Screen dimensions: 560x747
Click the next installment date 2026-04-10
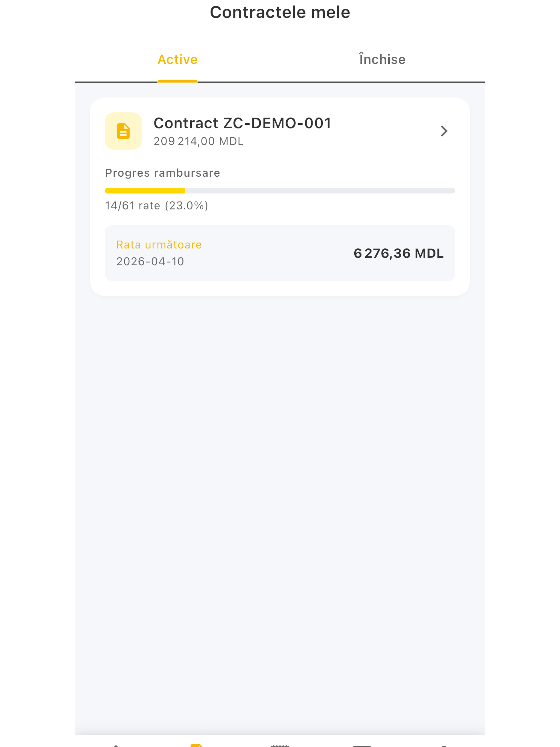150,261
